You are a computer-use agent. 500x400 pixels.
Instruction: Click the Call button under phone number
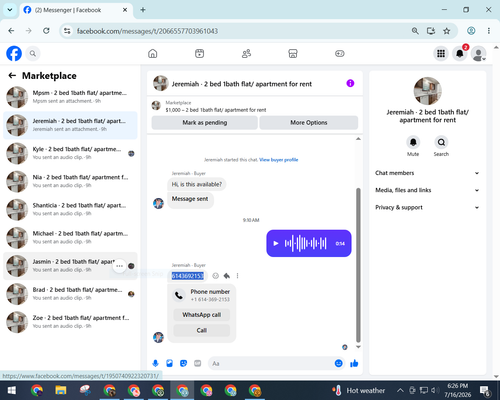(202, 330)
